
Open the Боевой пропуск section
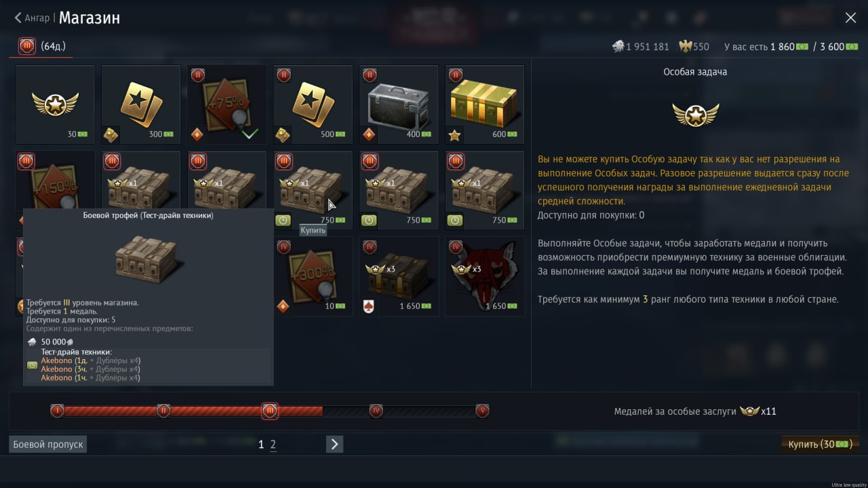(48, 445)
